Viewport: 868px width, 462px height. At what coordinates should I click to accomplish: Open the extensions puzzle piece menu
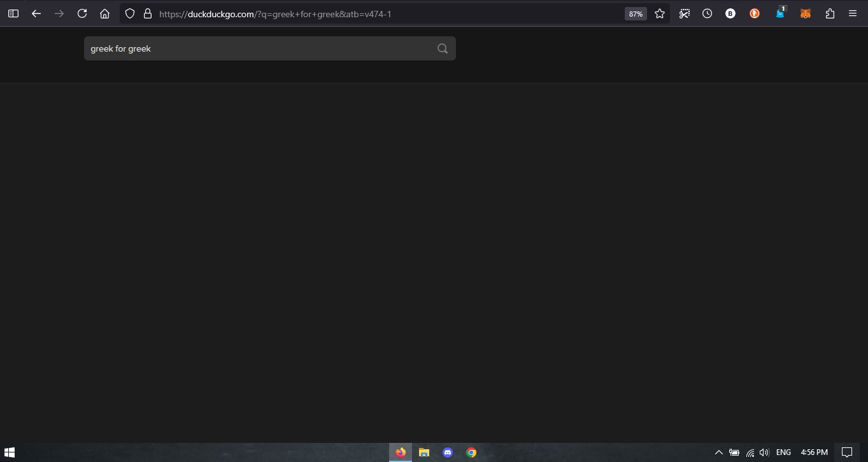[830, 13]
